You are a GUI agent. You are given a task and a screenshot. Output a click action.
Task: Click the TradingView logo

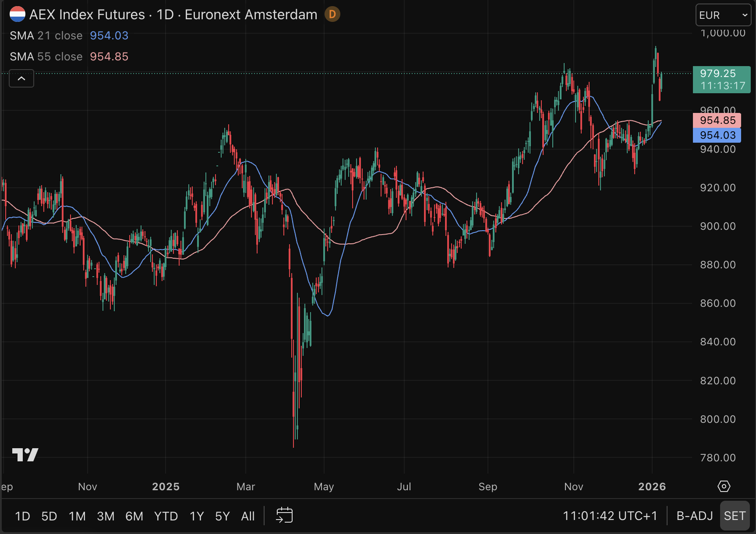pyautogui.click(x=25, y=455)
